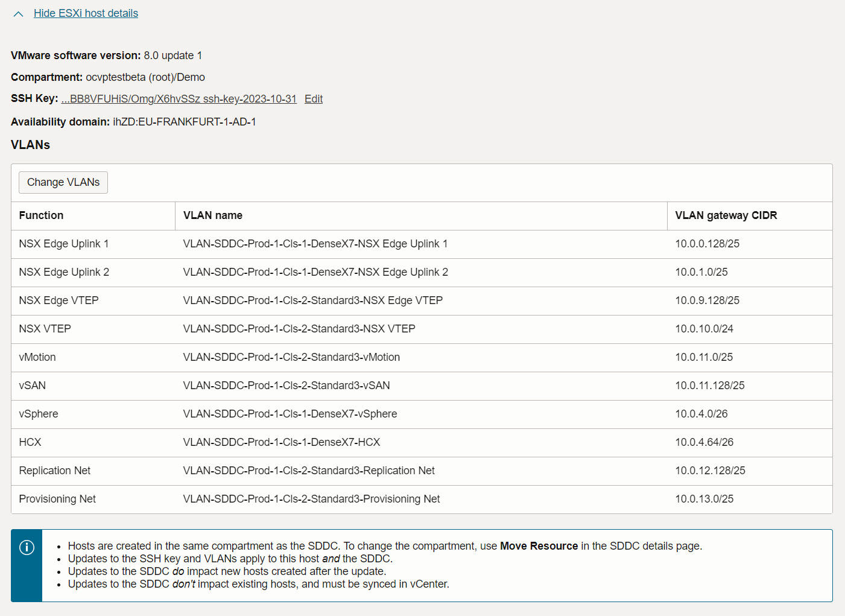Click the VMware software version 8.0 update 1 text
The width and height of the screenshot is (845, 616).
107,56
